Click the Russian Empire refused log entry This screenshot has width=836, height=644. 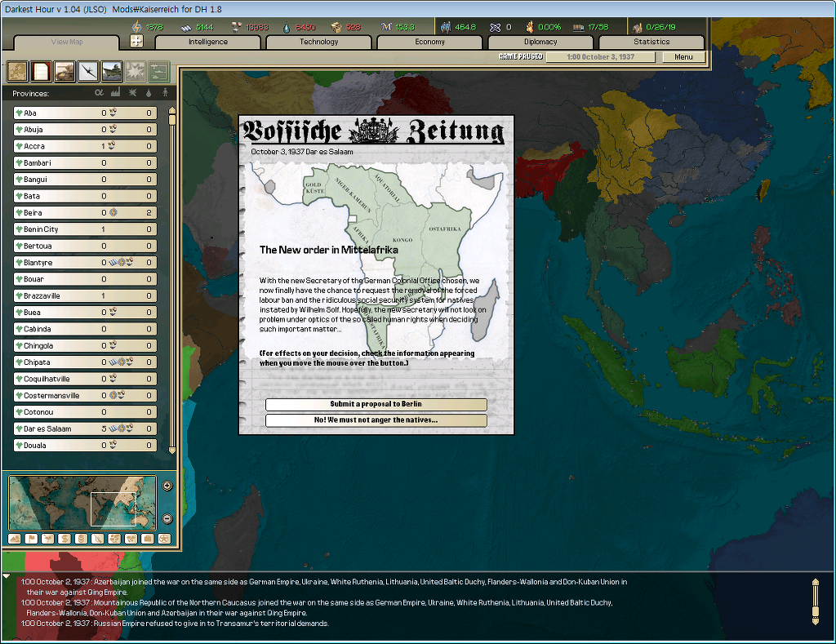[x=175, y=624]
